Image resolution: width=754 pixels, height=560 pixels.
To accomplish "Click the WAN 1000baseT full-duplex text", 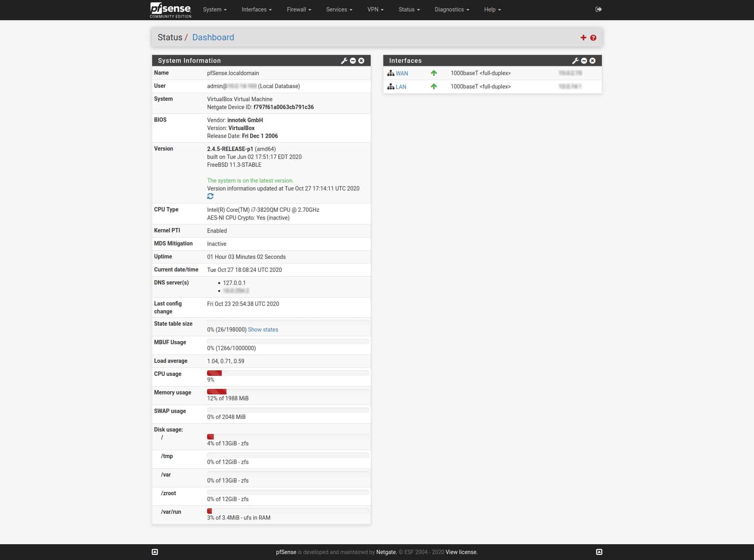I will coord(481,73).
